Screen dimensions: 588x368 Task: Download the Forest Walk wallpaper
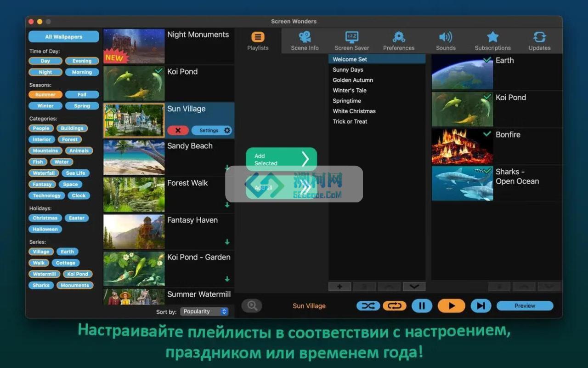227,205
